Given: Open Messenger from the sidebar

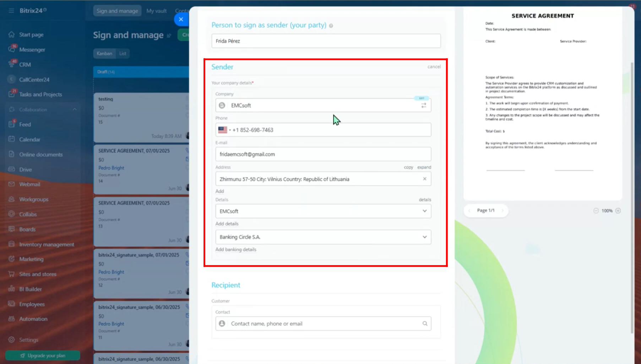Looking at the screenshot, I should click(32, 50).
